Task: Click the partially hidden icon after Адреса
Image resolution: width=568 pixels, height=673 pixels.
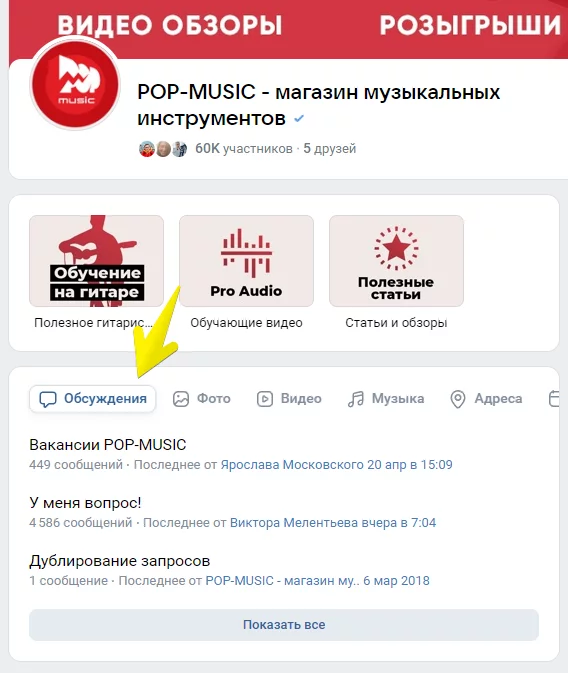Action: tap(554, 399)
